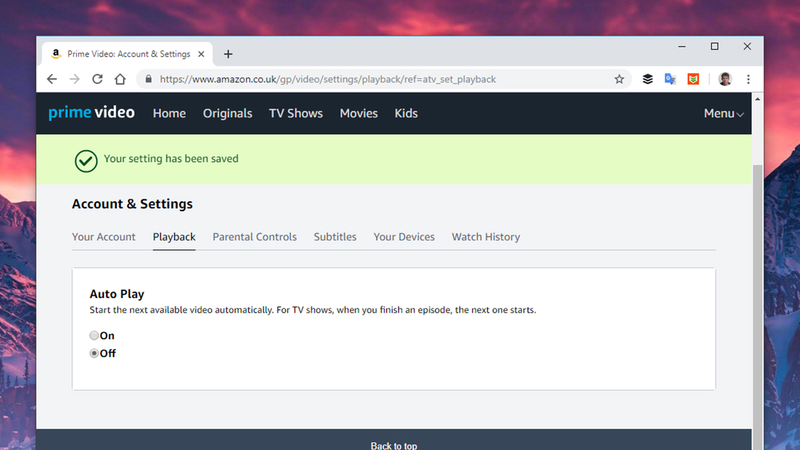This screenshot has width=800, height=450.
Task: Open the Google Translate extension icon
Action: [x=670, y=79]
